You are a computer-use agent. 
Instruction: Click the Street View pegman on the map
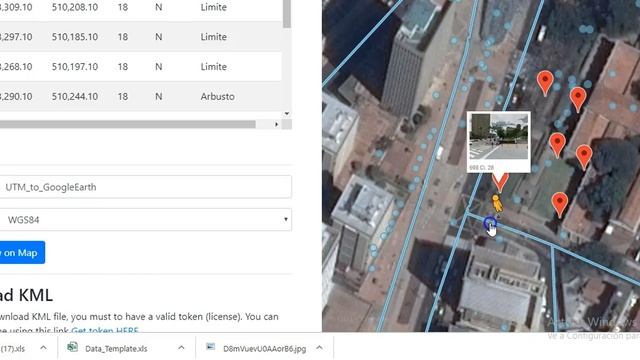click(x=496, y=203)
